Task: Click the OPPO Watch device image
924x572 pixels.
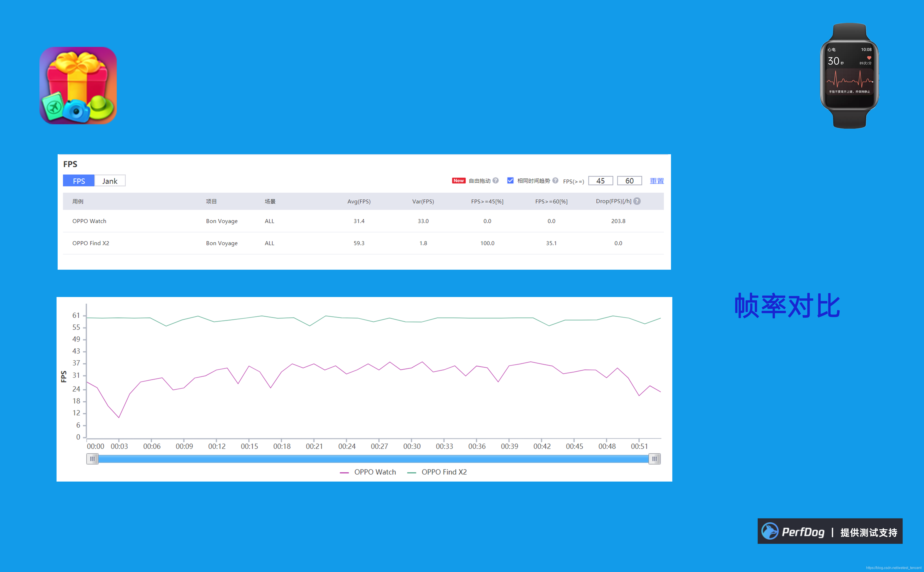Action: tap(849, 76)
